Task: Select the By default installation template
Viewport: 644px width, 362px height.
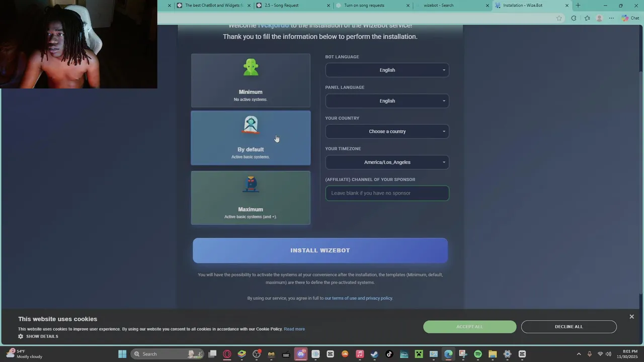Action: click(251, 138)
